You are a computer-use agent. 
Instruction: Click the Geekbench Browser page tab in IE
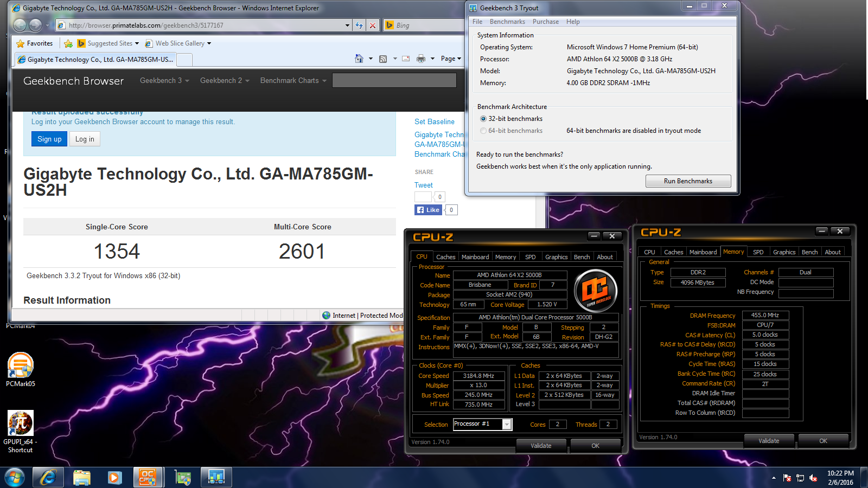tap(96, 59)
